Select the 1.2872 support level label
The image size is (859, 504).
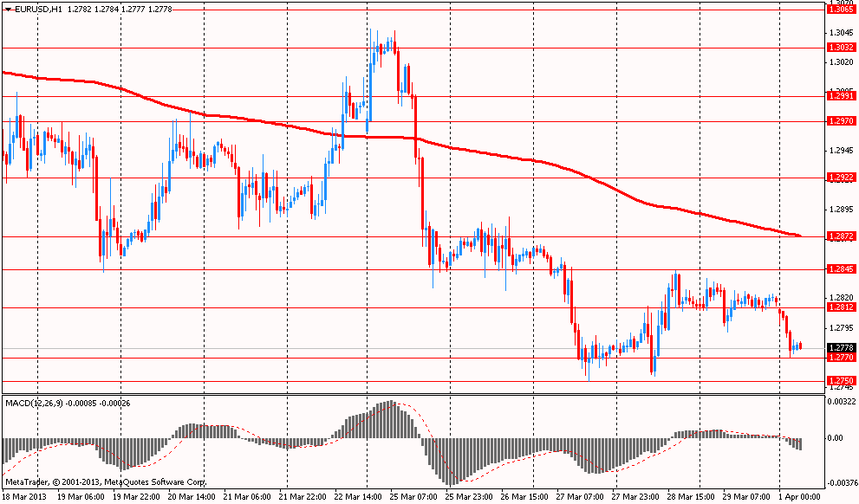coord(841,236)
